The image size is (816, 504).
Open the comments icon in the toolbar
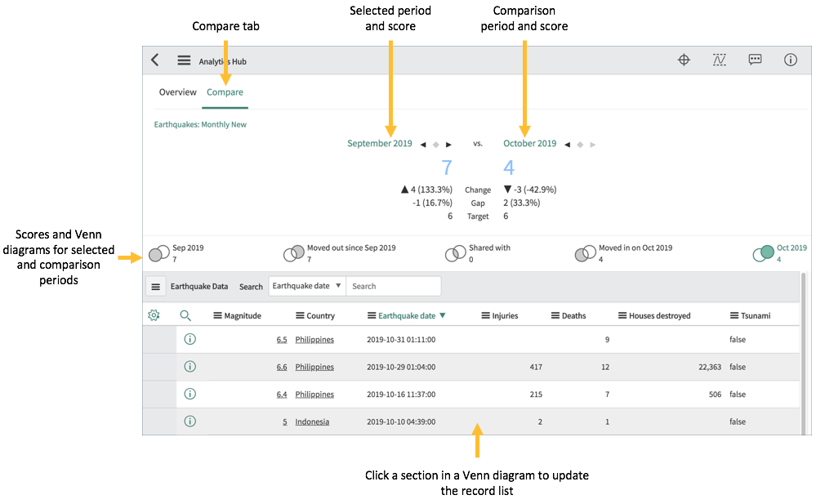pyautogui.click(x=755, y=59)
